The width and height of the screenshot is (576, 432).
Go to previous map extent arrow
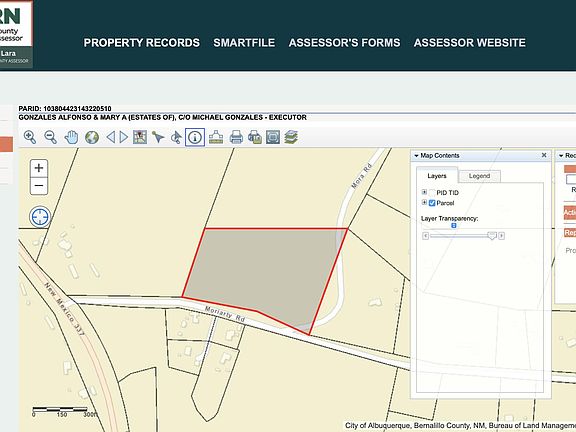click(110, 137)
